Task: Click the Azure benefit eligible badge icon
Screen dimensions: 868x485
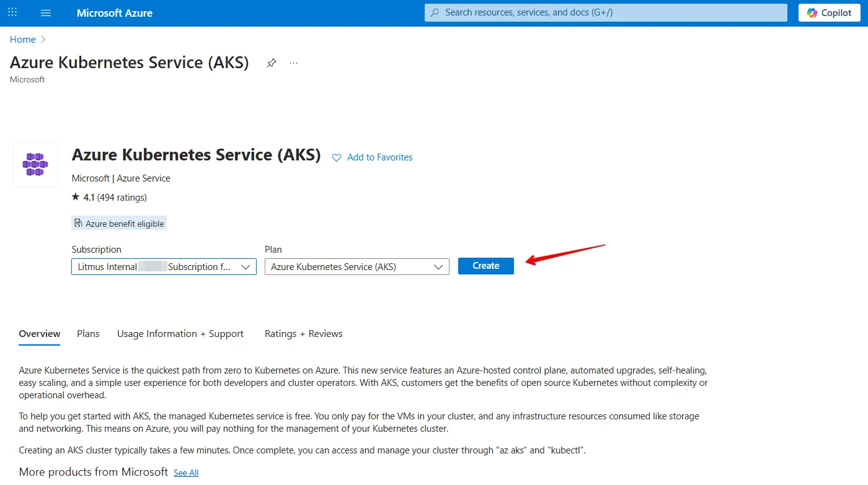Action: click(78, 223)
